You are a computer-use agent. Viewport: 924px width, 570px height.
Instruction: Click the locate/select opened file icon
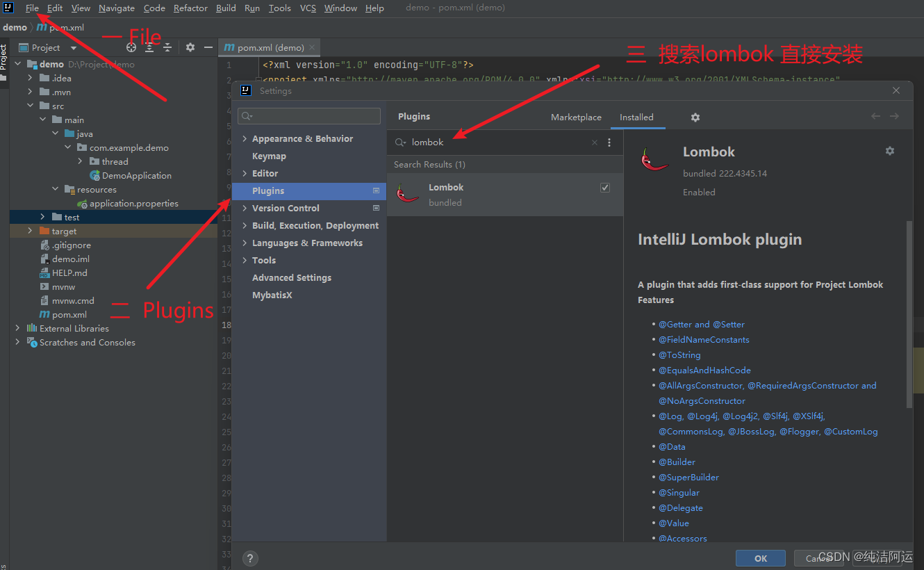coord(131,47)
